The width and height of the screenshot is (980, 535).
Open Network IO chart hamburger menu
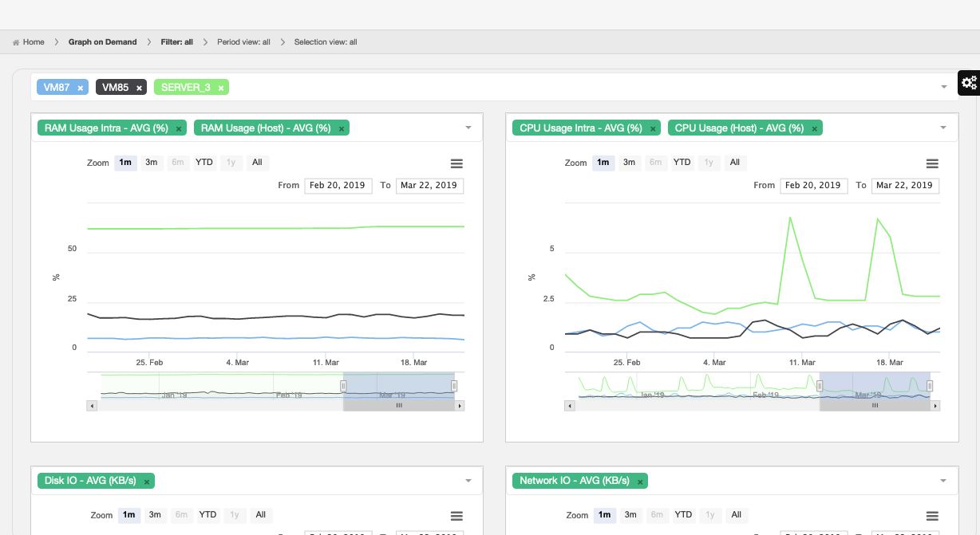coord(932,516)
